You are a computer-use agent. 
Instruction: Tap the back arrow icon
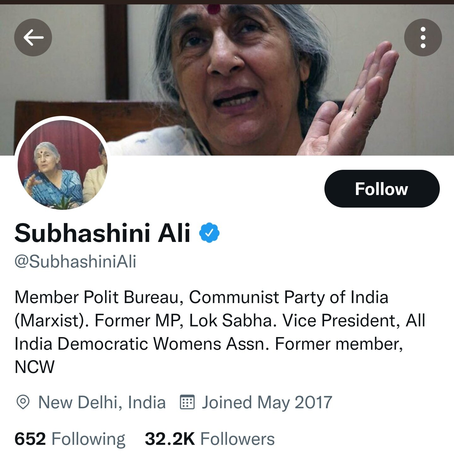pos(33,37)
